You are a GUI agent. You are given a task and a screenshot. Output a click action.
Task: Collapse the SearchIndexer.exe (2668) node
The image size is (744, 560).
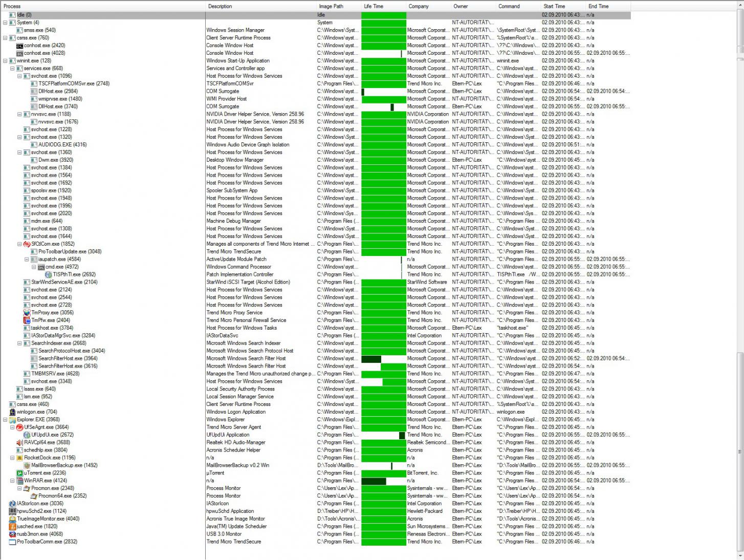point(19,343)
